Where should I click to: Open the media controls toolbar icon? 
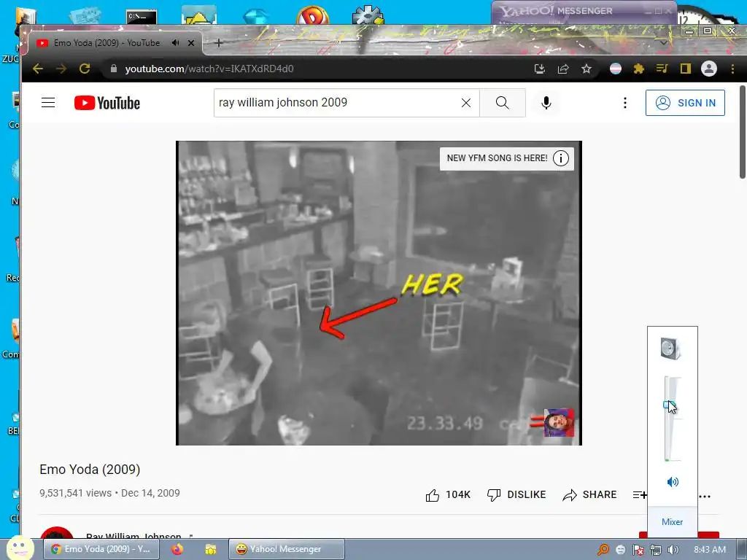pyautogui.click(x=662, y=69)
